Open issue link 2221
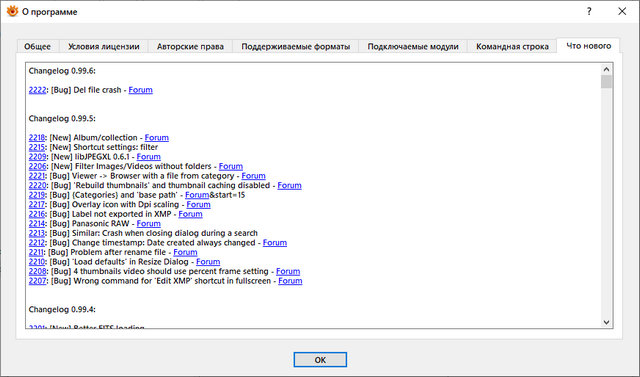The width and height of the screenshot is (640, 377). pos(37,176)
